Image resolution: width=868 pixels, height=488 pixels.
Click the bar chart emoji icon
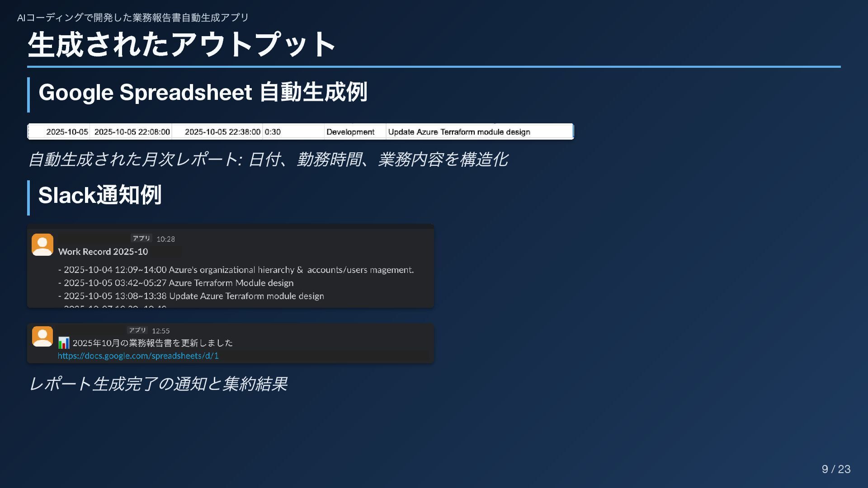click(x=64, y=343)
